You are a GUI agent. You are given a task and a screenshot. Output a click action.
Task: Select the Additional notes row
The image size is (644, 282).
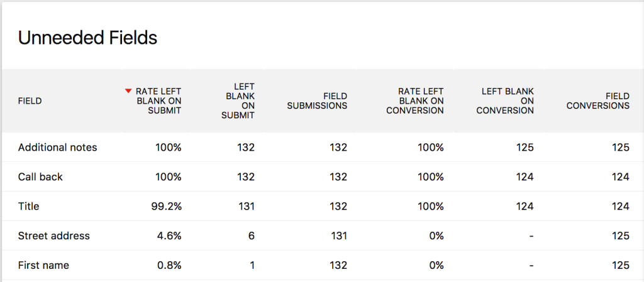[58, 148]
